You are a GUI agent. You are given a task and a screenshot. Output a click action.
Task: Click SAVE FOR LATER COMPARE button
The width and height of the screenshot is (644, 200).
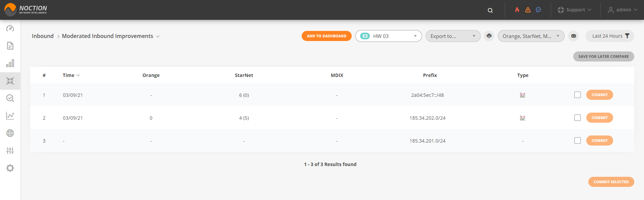(603, 56)
